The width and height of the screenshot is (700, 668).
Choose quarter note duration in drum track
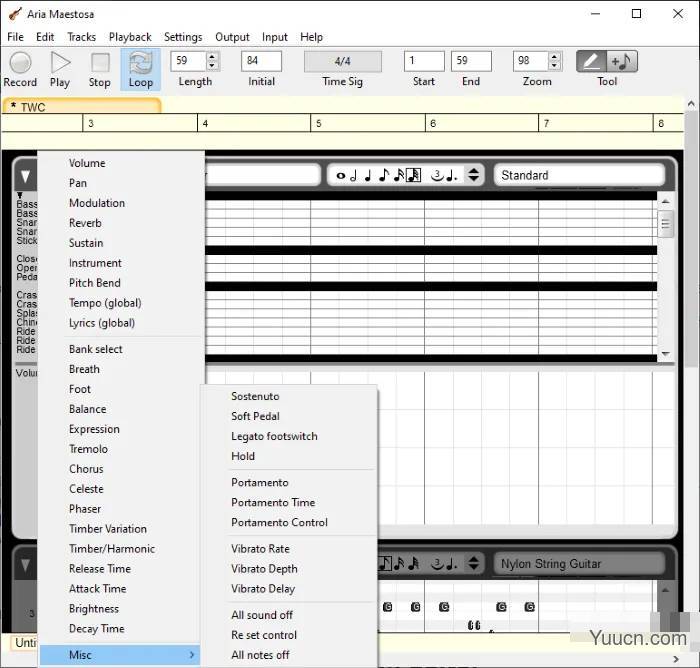(x=368, y=175)
